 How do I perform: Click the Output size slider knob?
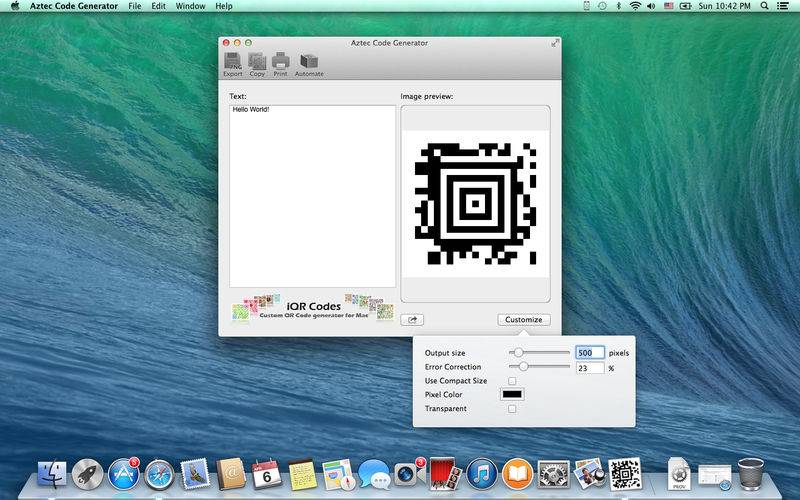pos(518,353)
